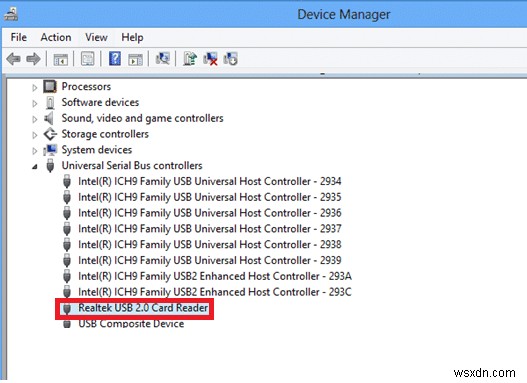
Task: Expand the System devices category
Action: (x=35, y=151)
